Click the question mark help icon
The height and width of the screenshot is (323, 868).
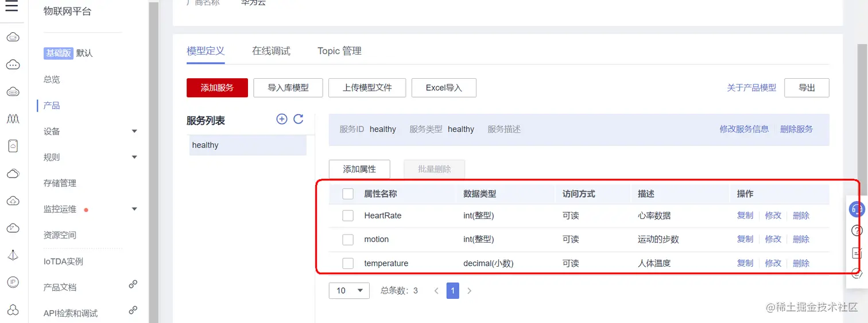857,230
